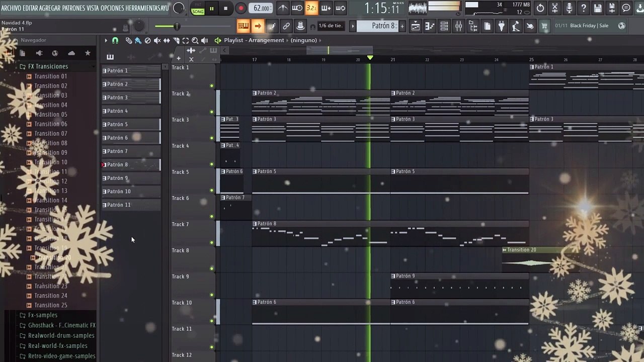This screenshot has width=644, height=362.
Task: Mute Track 5 using its green LED
Action: tap(212, 191)
